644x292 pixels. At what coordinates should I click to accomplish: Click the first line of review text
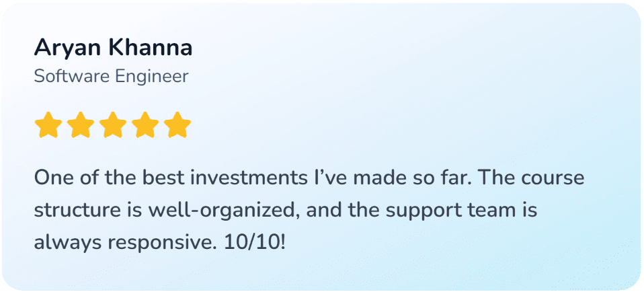click(309, 179)
